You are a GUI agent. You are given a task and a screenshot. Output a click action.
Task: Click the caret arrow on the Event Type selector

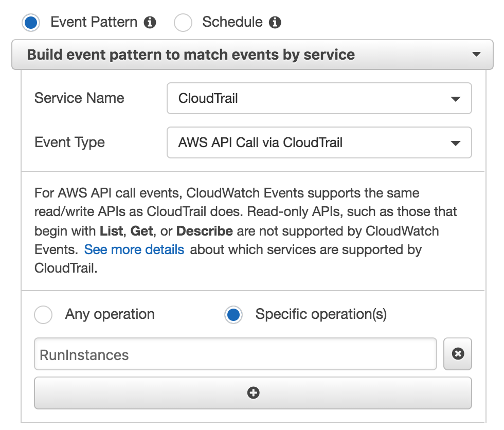click(455, 143)
